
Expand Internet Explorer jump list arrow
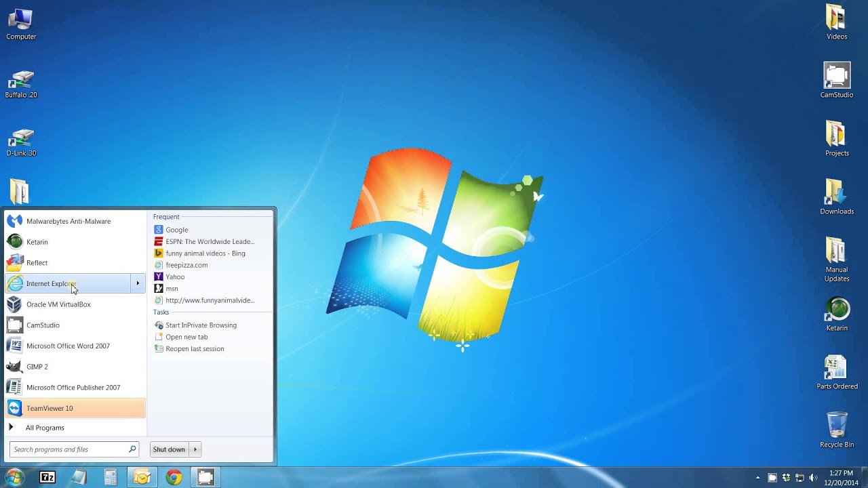click(x=138, y=283)
